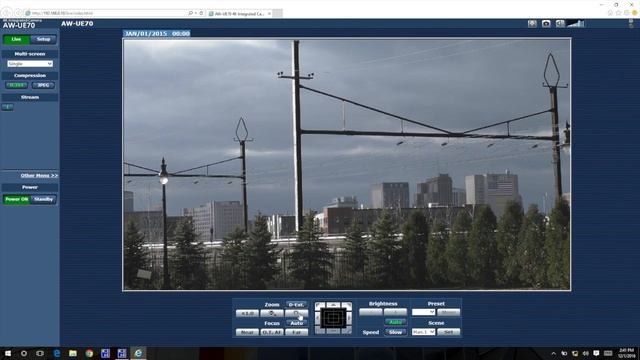640x360 pixels.
Task: Take a snapshot with the camera icon
Action: (x=546, y=24)
